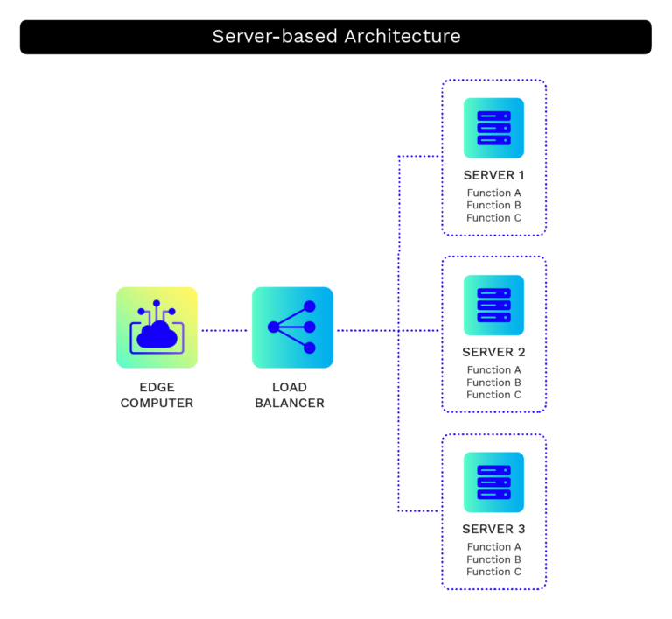
Task: Click the Server 1 rack icon
Action: tap(493, 128)
